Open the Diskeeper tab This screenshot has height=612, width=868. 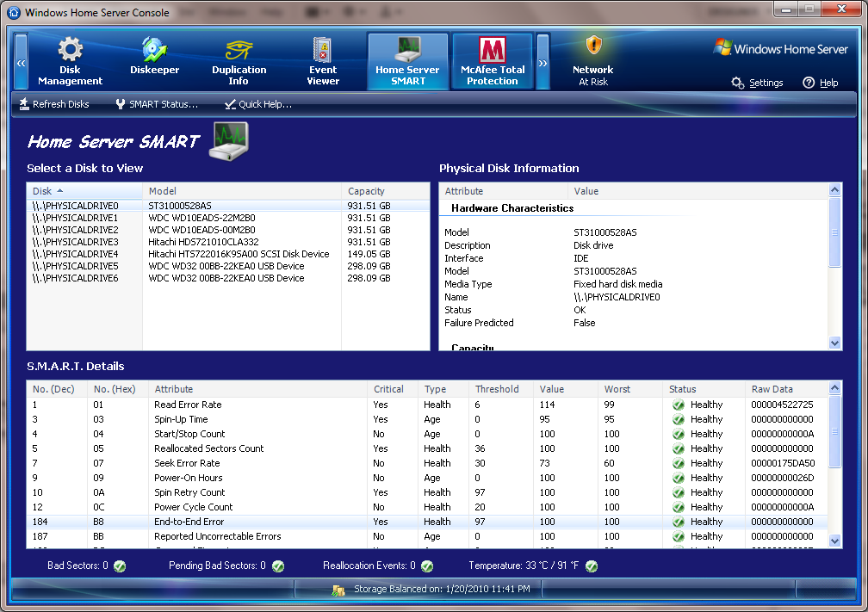pyautogui.click(x=154, y=61)
